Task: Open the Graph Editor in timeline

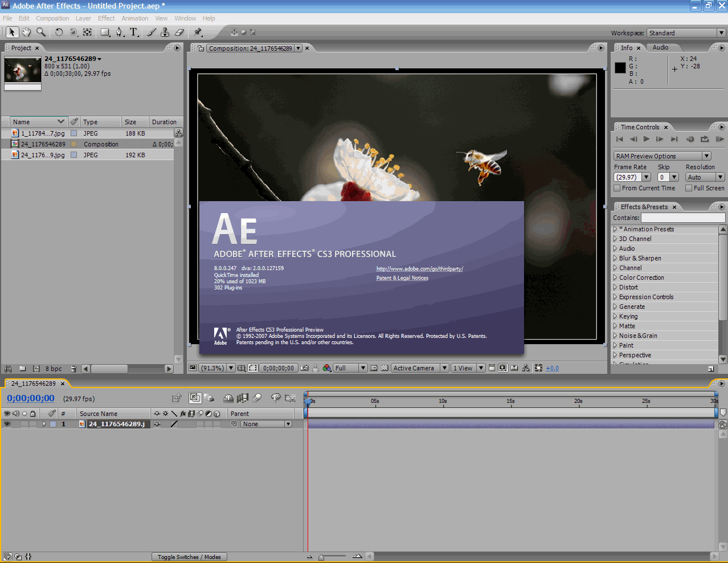Action: pos(290,398)
